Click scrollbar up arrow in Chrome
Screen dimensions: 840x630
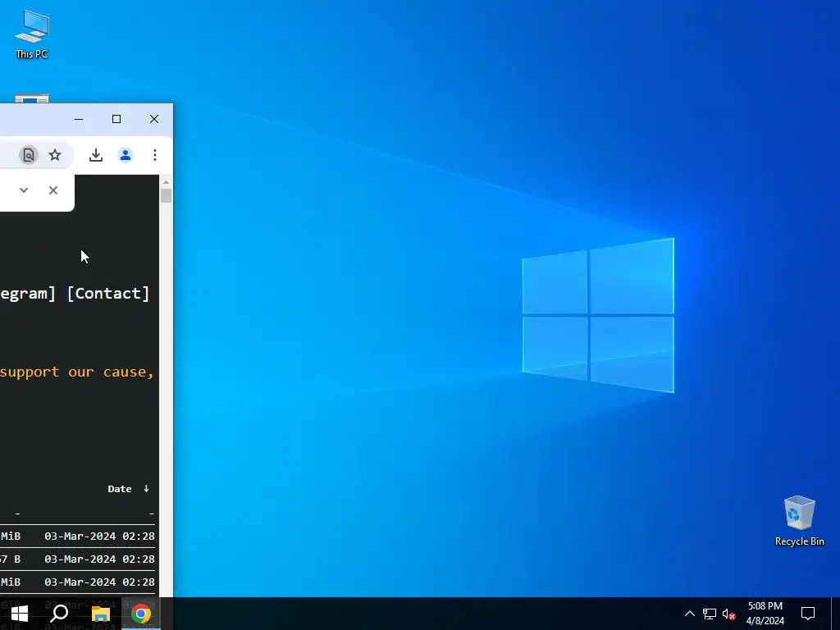[x=166, y=182]
